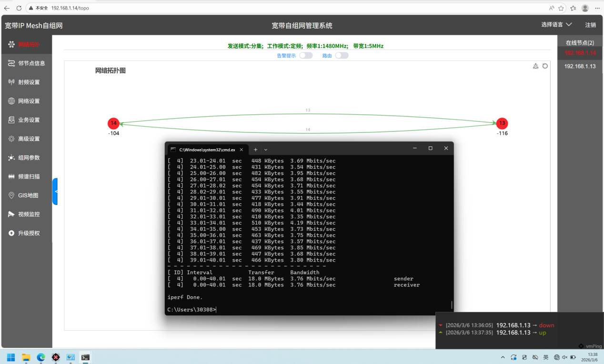Screen dimensions: 604x364
Task: Open File Explorer from taskbar
Action: pos(26,357)
